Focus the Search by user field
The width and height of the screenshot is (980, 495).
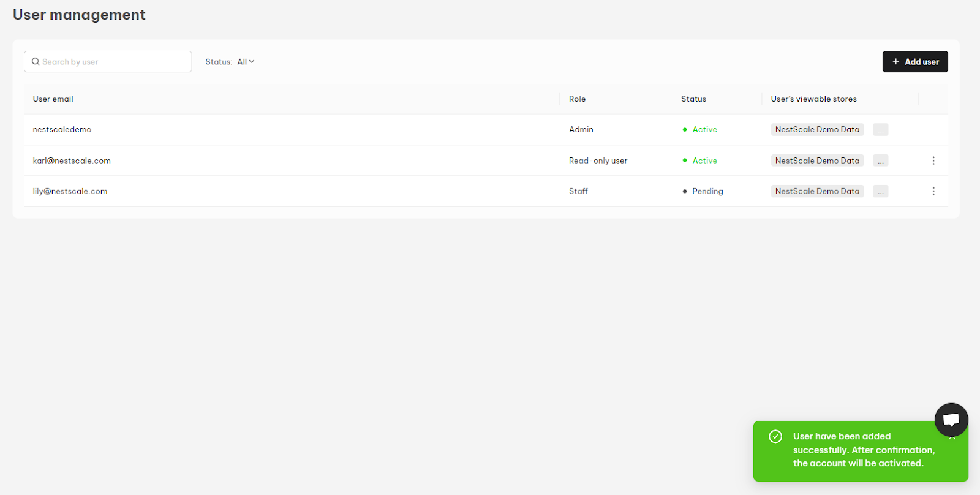(x=108, y=62)
